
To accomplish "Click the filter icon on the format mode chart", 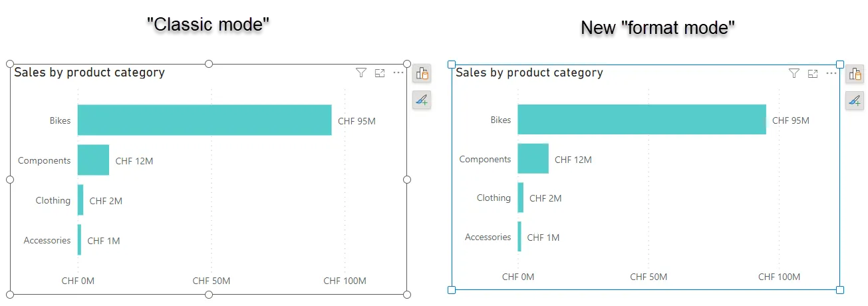I will tap(794, 73).
